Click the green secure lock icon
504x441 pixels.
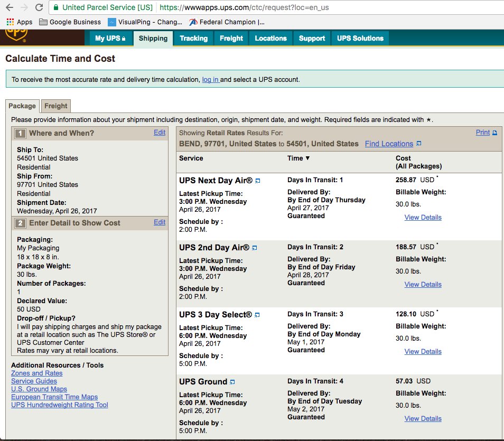tap(56, 7)
